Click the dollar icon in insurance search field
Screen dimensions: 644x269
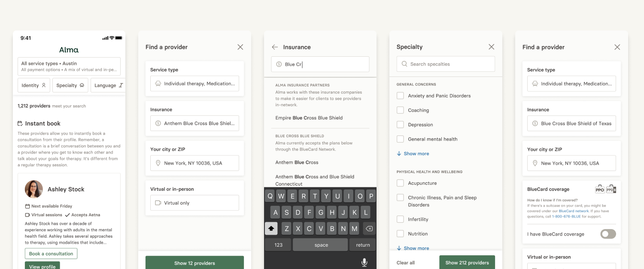pyautogui.click(x=279, y=64)
